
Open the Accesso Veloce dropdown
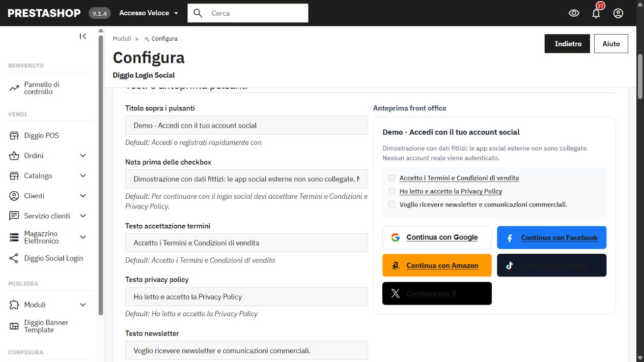[x=149, y=13]
